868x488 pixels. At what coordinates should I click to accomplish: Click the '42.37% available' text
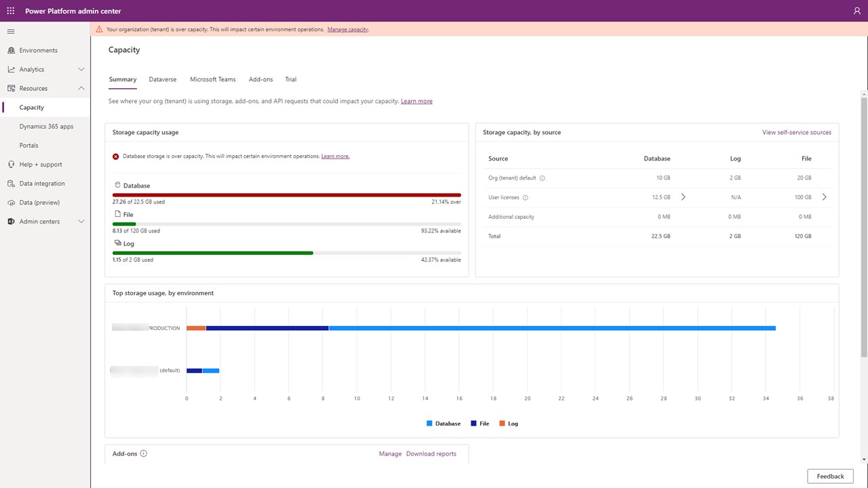pos(441,260)
